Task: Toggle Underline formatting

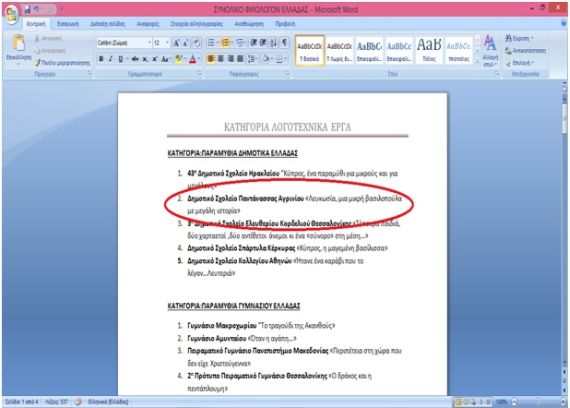Action: click(121, 59)
